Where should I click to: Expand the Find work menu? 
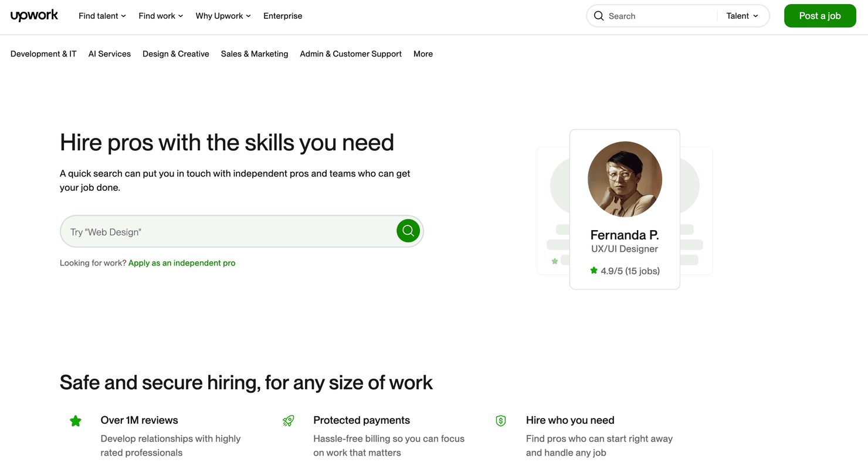[x=161, y=16]
